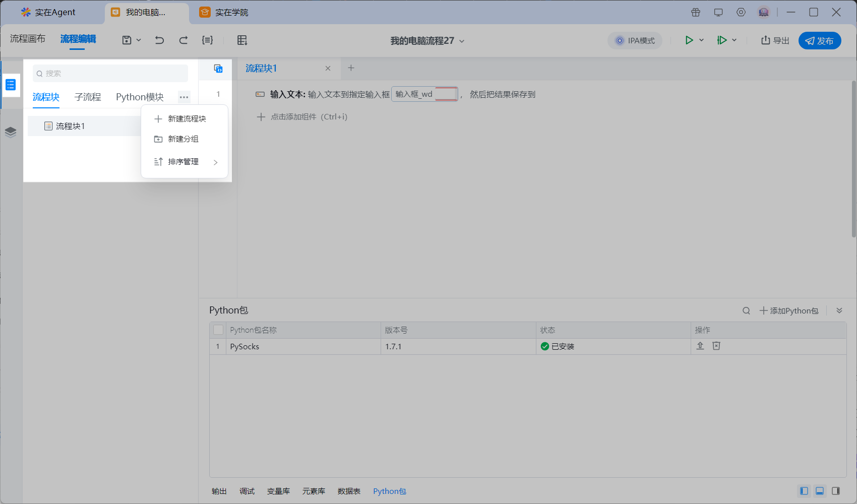This screenshot has height=504, width=857.
Task: Open the 数据表 bottom tab
Action: (349, 491)
